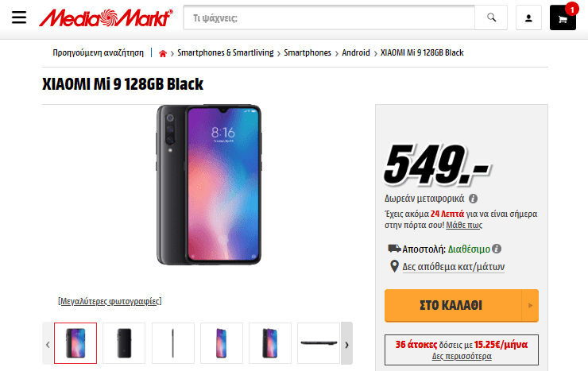The height and width of the screenshot is (371, 588).
Task: Click the search magnifier icon
Action: pyautogui.click(x=491, y=17)
